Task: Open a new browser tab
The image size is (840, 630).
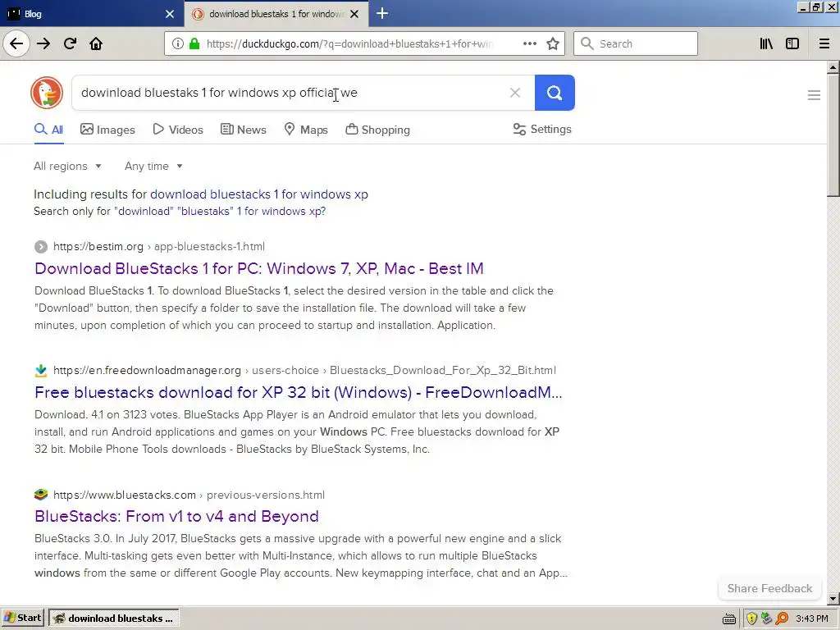Action: click(382, 13)
